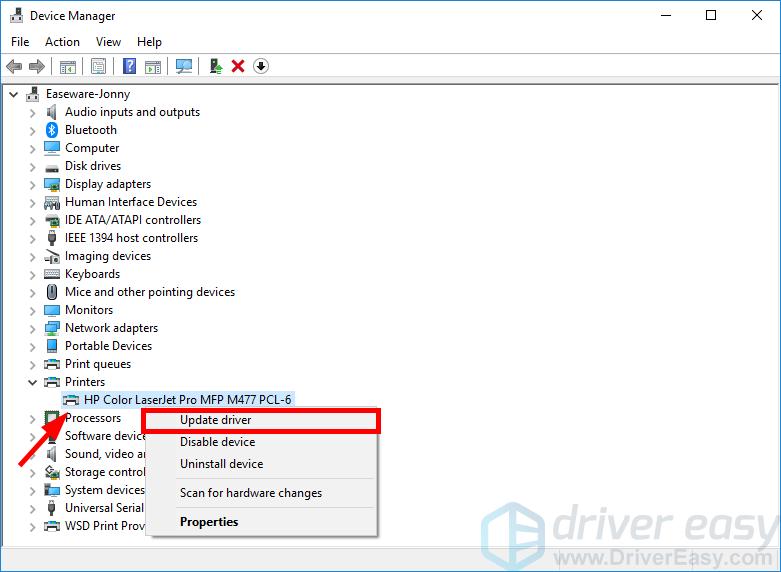
Task: Click the Back arrow toolbar icon
Action: [x=14, y=66]
